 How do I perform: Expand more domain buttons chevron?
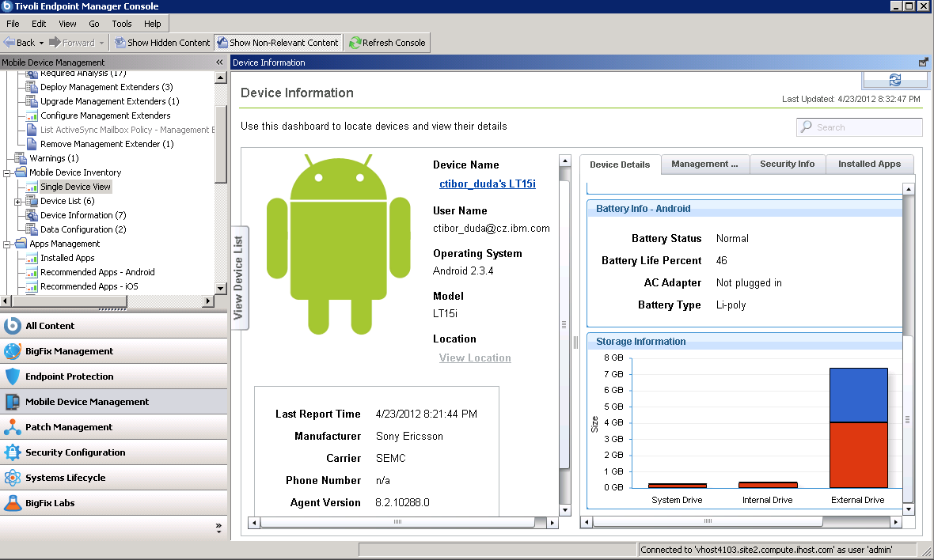[218, 528]
